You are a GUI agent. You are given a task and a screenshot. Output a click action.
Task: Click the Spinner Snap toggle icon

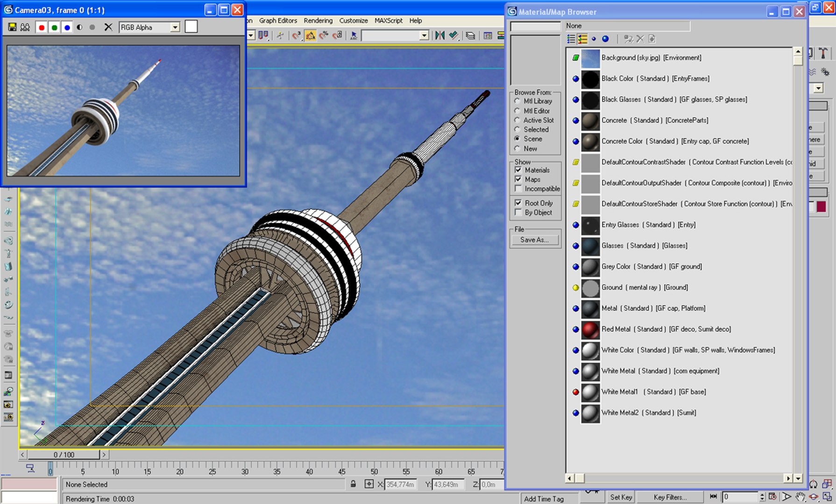337,35
